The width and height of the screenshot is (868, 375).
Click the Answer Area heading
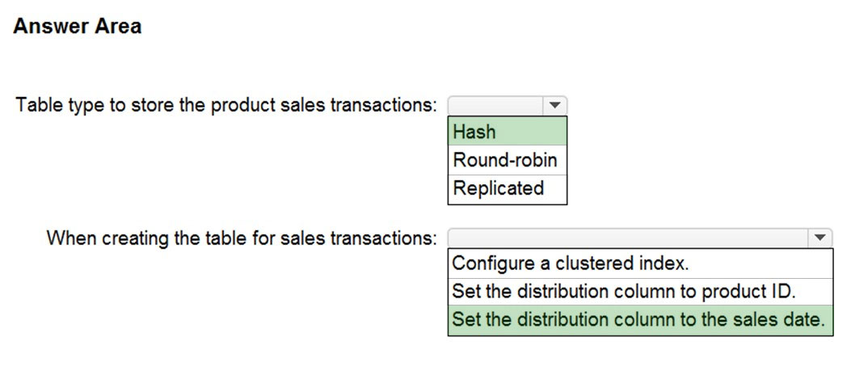coord(77,26)
